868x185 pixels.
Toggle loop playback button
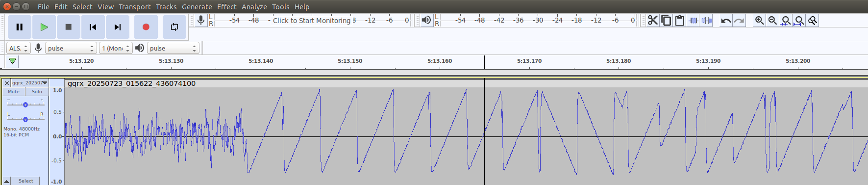[174, 27]
